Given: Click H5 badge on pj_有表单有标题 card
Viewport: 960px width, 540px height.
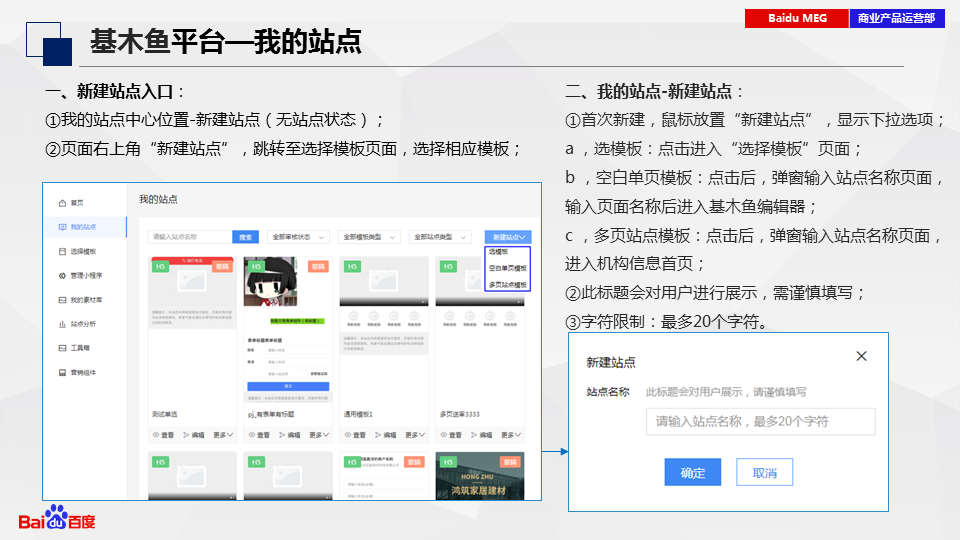Looking at the screenshot, I should click(257, 266).
